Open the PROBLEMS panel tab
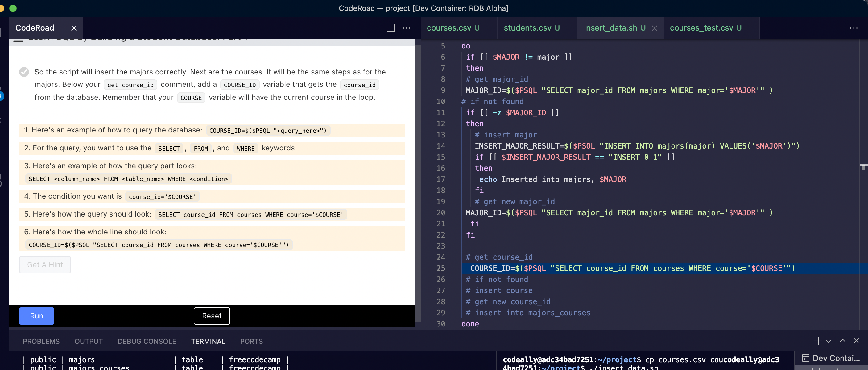This screenshot has height=370, width=868. tap(41, 341)
